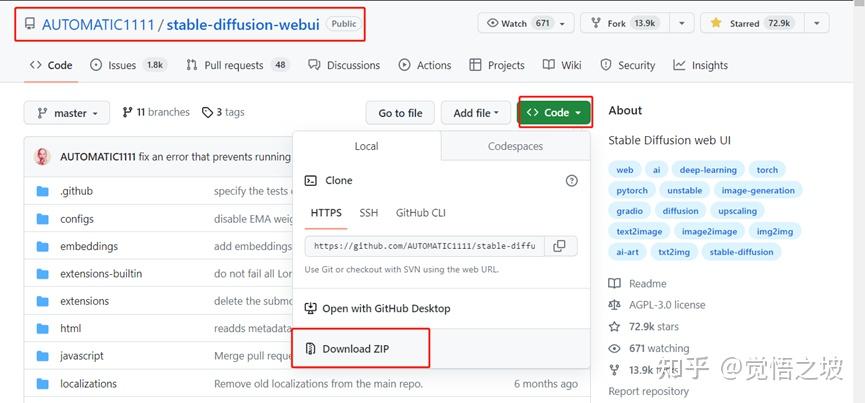The image size is (865, 403).
Task: Click the clone URL text field
Action: pos(425,245)
